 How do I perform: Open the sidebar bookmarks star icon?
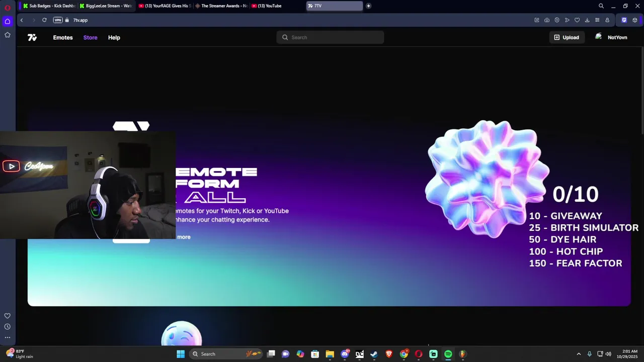[7, 35]
